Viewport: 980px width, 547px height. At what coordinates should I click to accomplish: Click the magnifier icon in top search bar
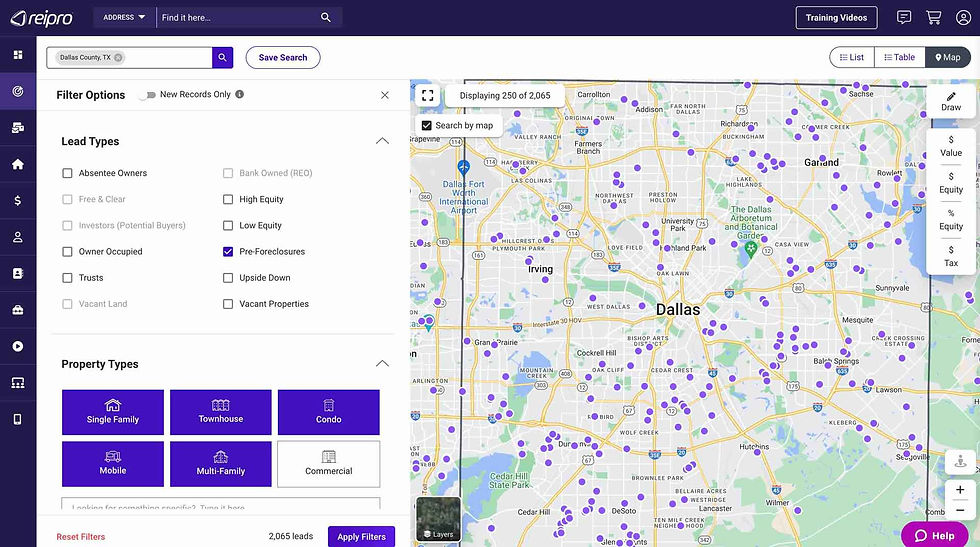(326, 18)
